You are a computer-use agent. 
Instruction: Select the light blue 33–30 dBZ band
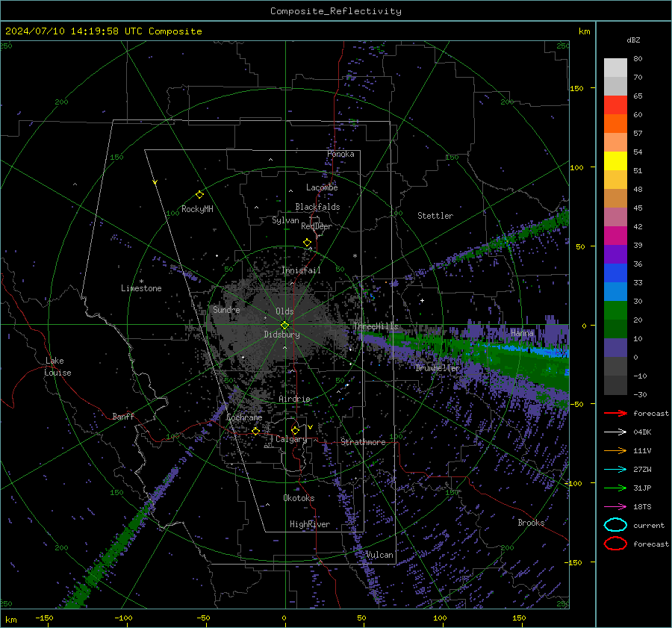pos(615,291)
